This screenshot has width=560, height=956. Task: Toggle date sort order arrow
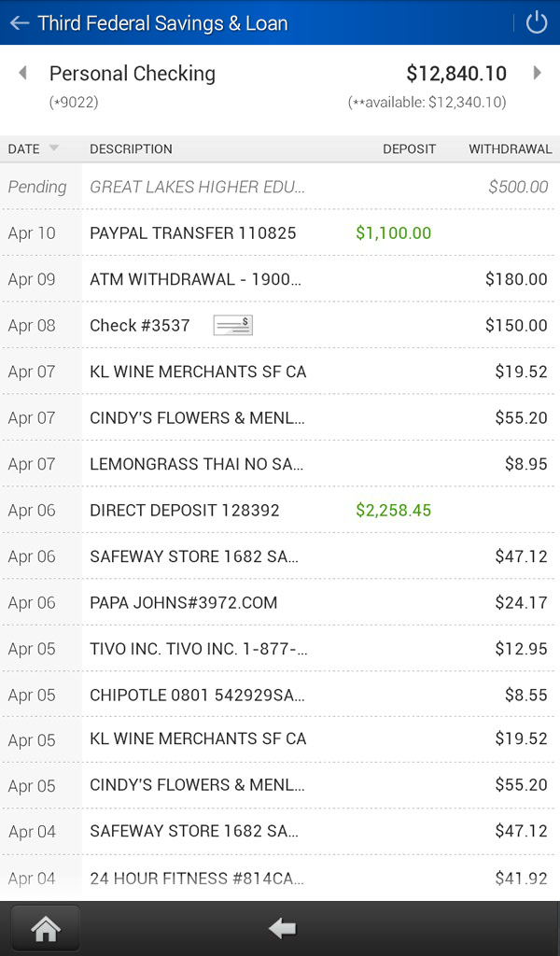point(53,148)
